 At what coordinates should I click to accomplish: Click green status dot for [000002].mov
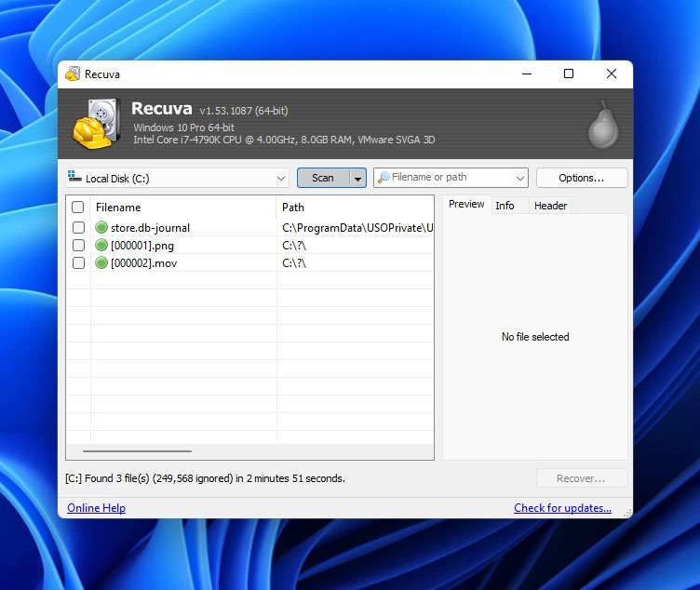(101, 262)
